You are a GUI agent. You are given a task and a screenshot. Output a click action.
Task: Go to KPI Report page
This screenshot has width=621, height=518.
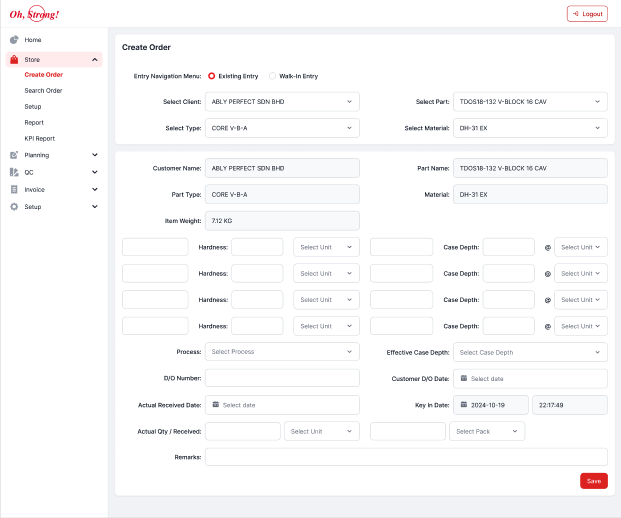tap(40, 138)
